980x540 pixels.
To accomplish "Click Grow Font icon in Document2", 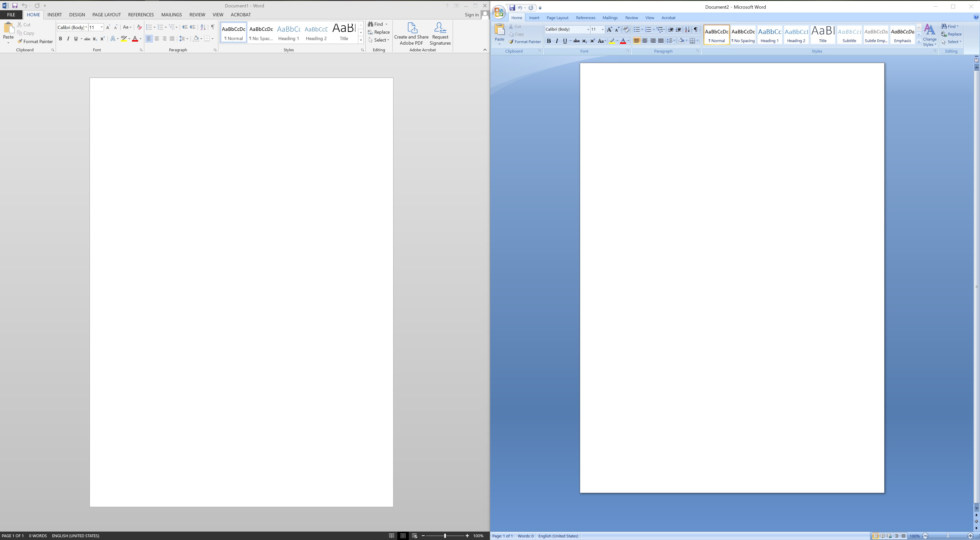I will 609,30.
